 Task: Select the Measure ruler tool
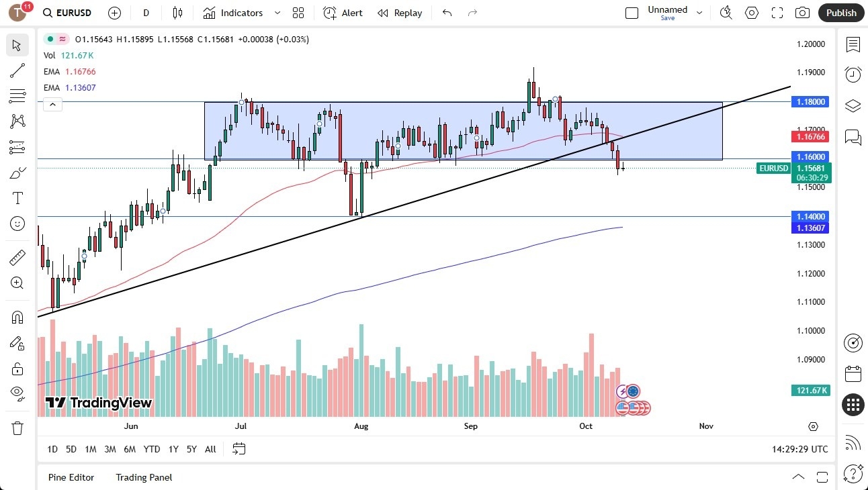[x=17, y=256]
